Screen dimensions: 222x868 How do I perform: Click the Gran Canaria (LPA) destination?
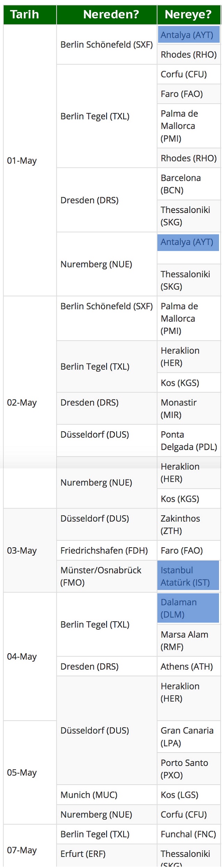point(187,737)
